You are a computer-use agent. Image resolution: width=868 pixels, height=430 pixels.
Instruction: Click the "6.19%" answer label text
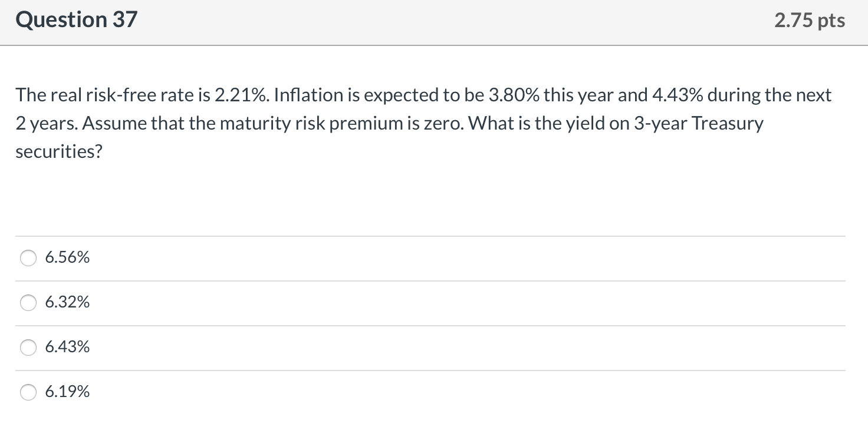tap(67, 392)
